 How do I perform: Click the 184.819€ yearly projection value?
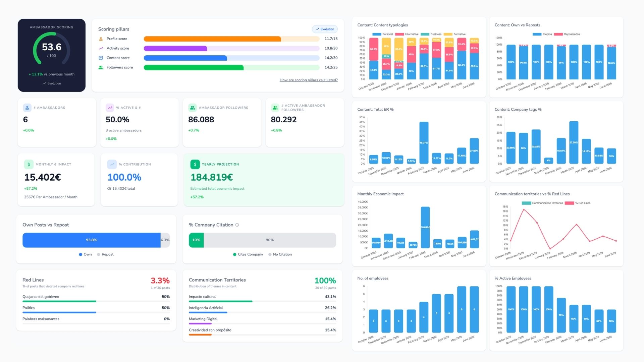[212, 177]
